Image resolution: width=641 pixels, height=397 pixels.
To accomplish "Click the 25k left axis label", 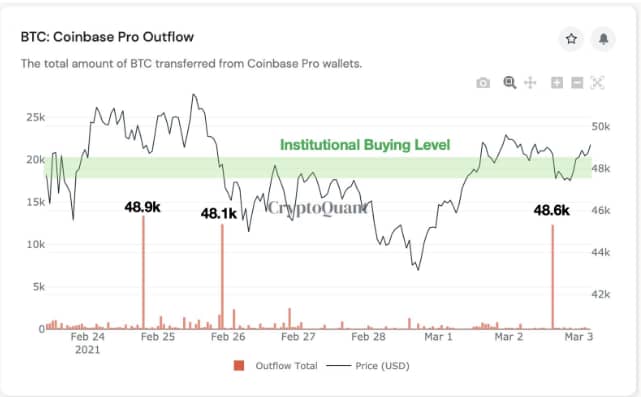I will coord(36,117).
